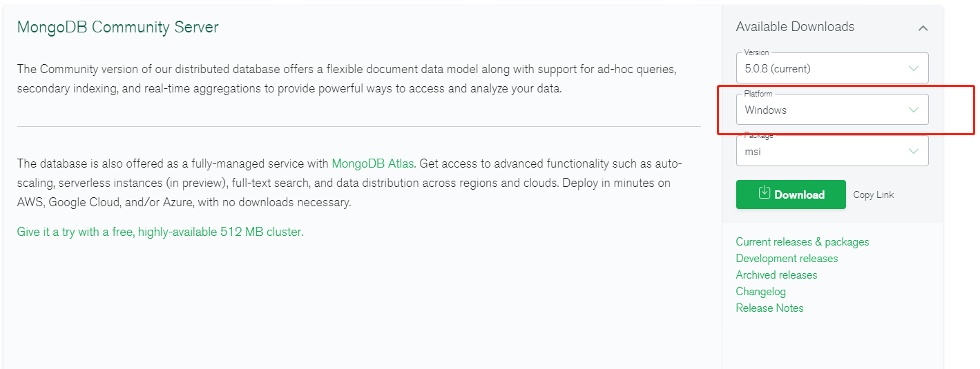Click the free 512 MB cluster trial link

tap(160, 232)
